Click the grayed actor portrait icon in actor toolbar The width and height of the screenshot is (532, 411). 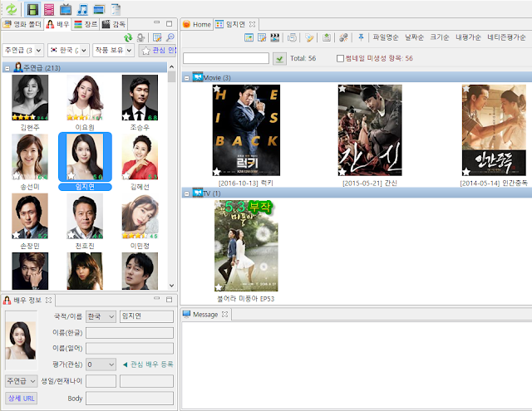[140, 37]
